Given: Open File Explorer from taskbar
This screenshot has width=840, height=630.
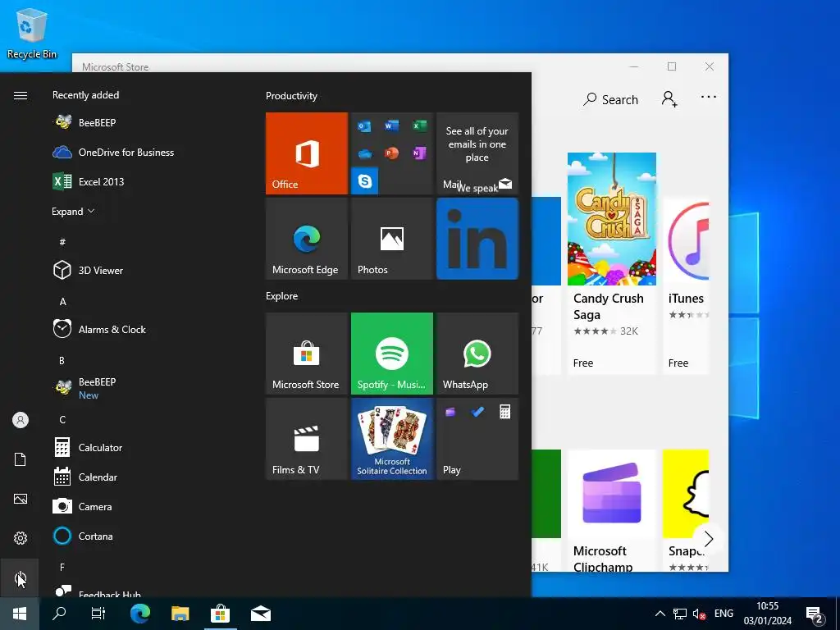Looking at the screenshot, I should [180, 614].
